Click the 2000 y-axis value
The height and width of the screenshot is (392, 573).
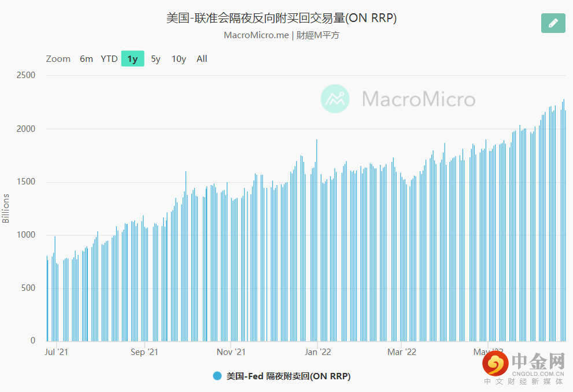point(26,129)
